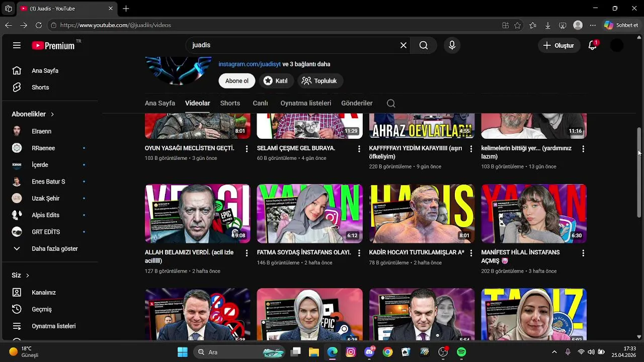Click page vertical scrollbar thumb

click(639, 172)
